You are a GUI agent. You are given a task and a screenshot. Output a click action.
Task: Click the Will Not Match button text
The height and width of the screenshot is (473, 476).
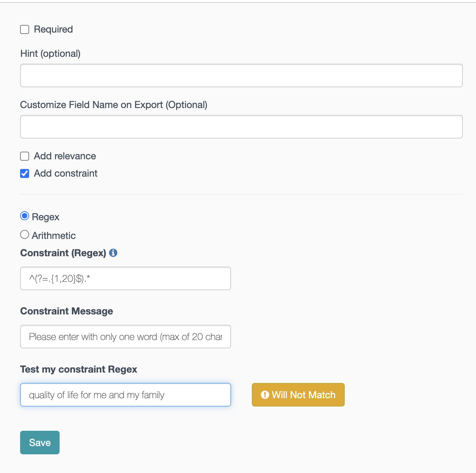pyautogui.click(x=303, y=395)
